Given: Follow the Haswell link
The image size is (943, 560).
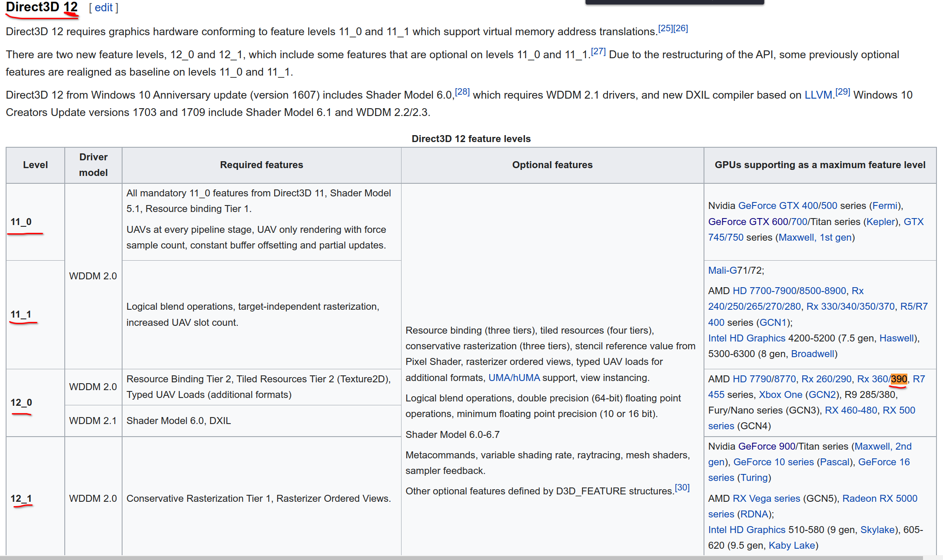Looking at the screenshot, I should pyautogui.click(x=897, y=338).
